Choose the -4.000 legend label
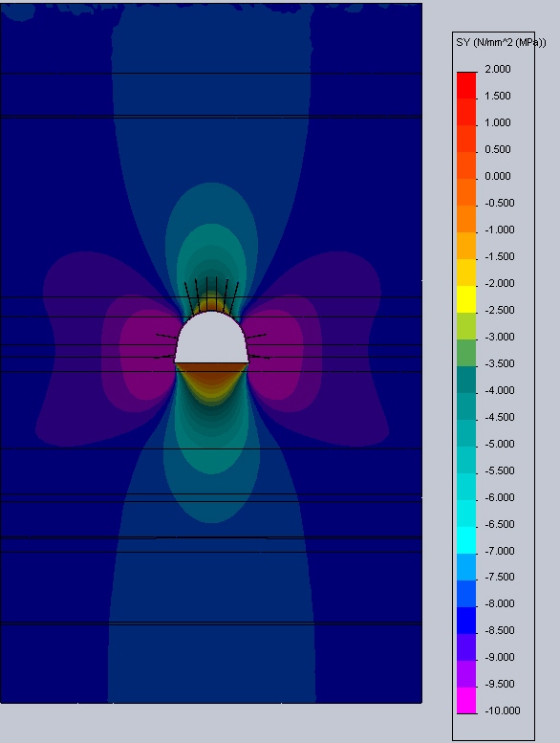 [500, 390]
